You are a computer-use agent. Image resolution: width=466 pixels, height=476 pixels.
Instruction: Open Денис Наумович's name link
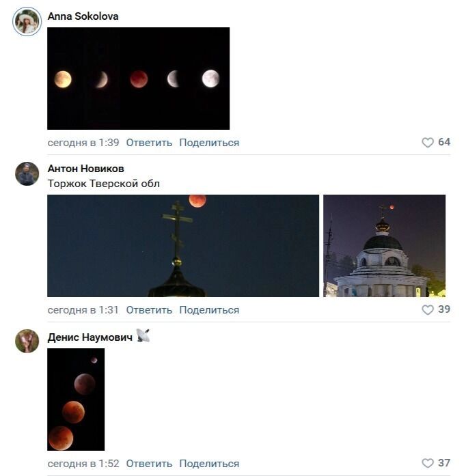click(x=90, y=337)
